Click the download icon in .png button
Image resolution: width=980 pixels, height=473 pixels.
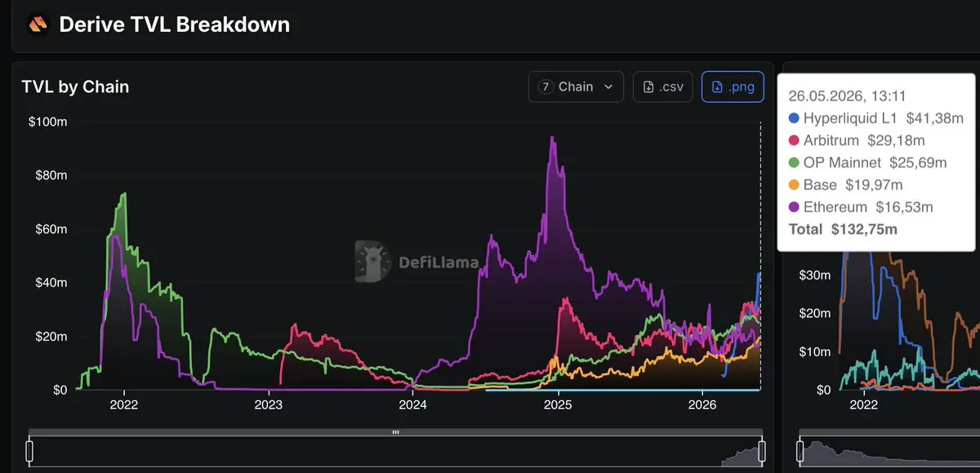coord(717,87)
